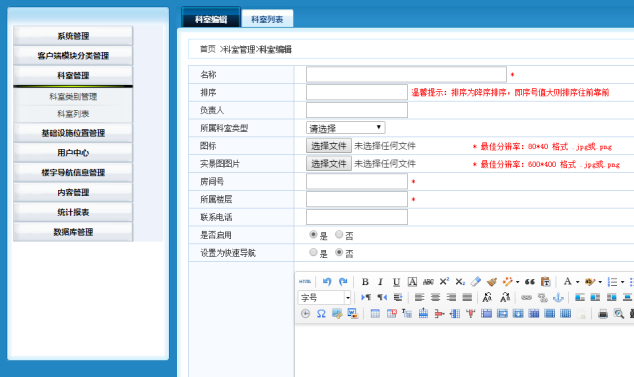The height and width of the screenshot is (377, 634).
Task: Apply Italic formatting
Action: [x=380, y=282]
